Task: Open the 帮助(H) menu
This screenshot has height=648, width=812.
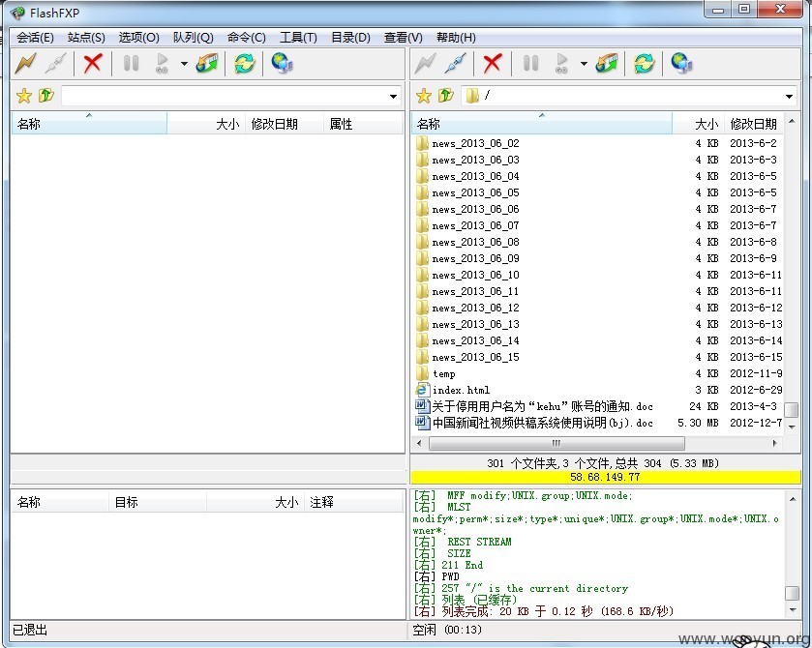Action: (x=456, y=38)
